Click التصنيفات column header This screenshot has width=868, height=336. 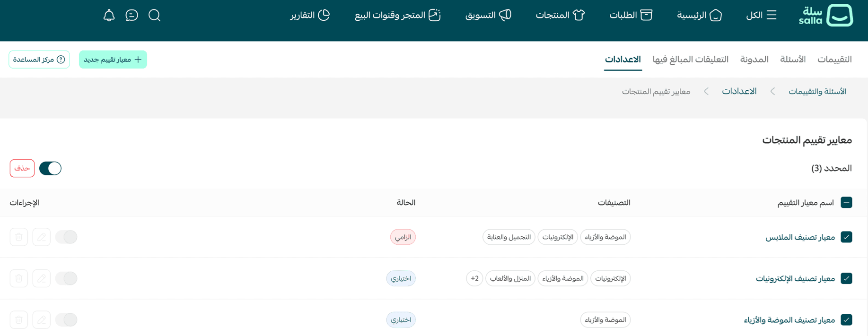[614, 203]
